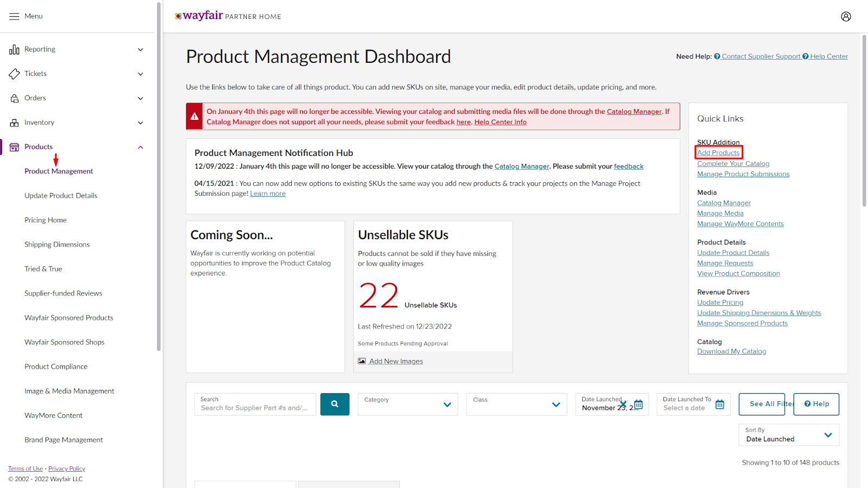This screenshot has width=868, height=488.
Task: Open Brand Page Management sidebar item
Action: pos(63,440)
